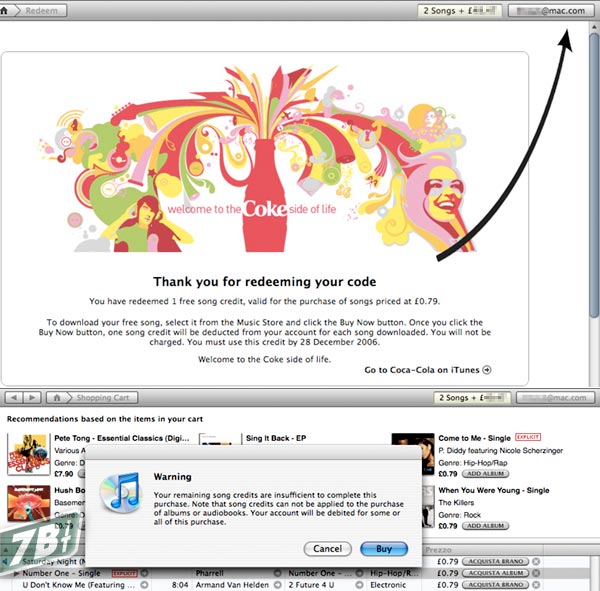Click the top 2 Songs credit indicator
Screen dimensions: 600x591
pos(460,11)
